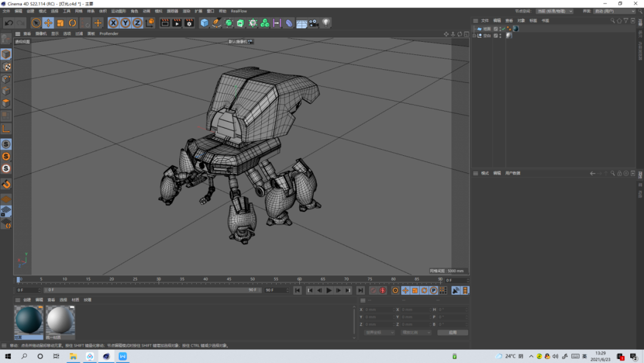Add an Extrude generator object
This screenshot has height=363, width=644.
coord(241,23)
